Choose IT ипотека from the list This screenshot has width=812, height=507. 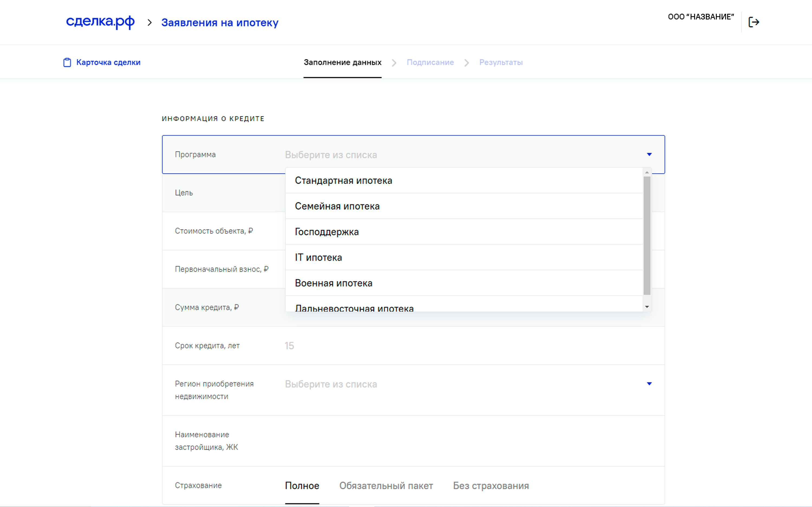click(464, 257)
